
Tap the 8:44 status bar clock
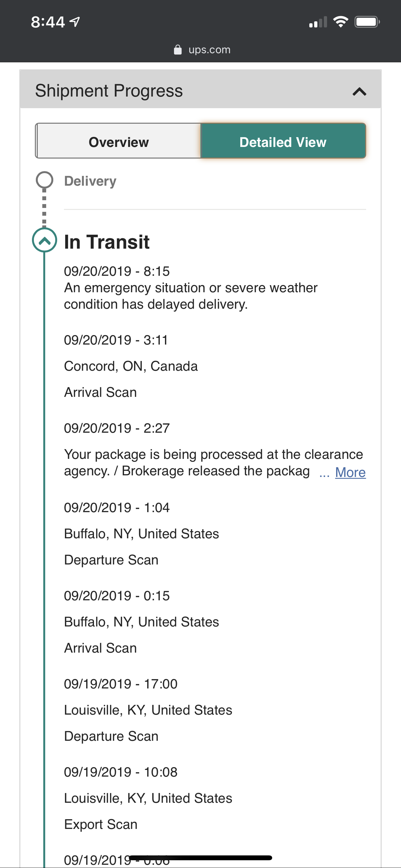(47, 22)
